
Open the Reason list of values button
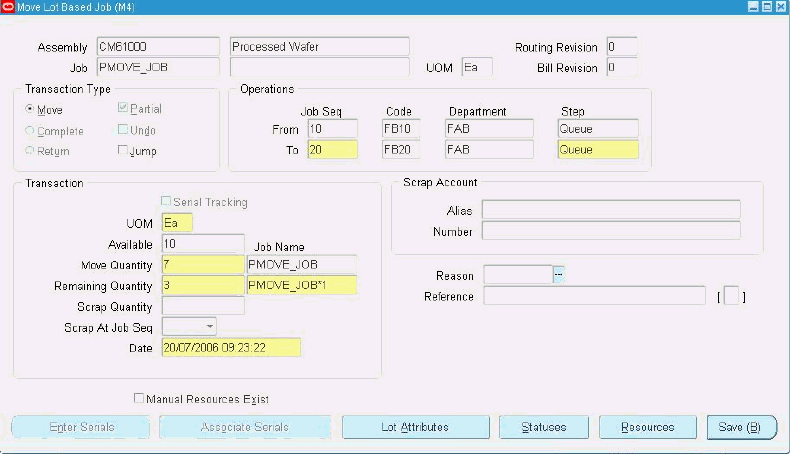(x=558, y=275)
